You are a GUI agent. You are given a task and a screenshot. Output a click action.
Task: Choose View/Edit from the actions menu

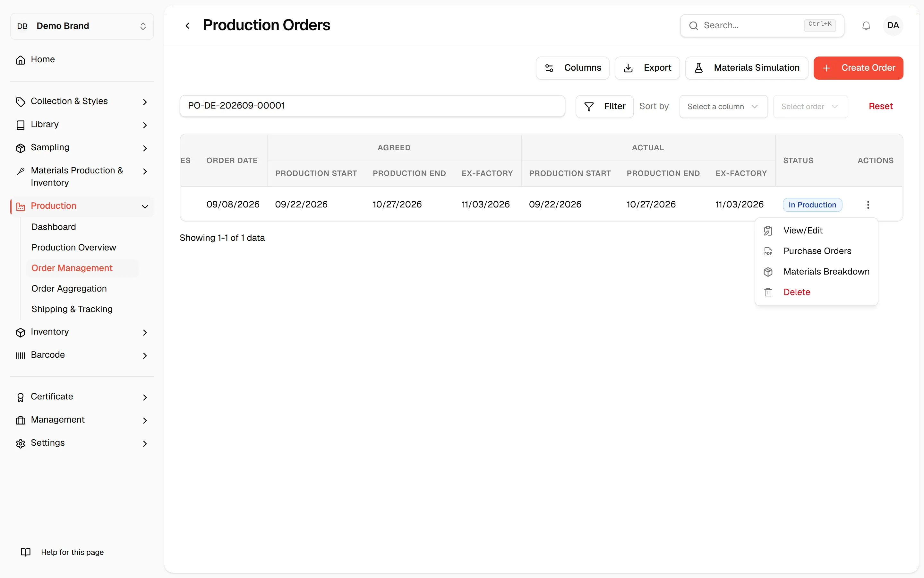816,231
